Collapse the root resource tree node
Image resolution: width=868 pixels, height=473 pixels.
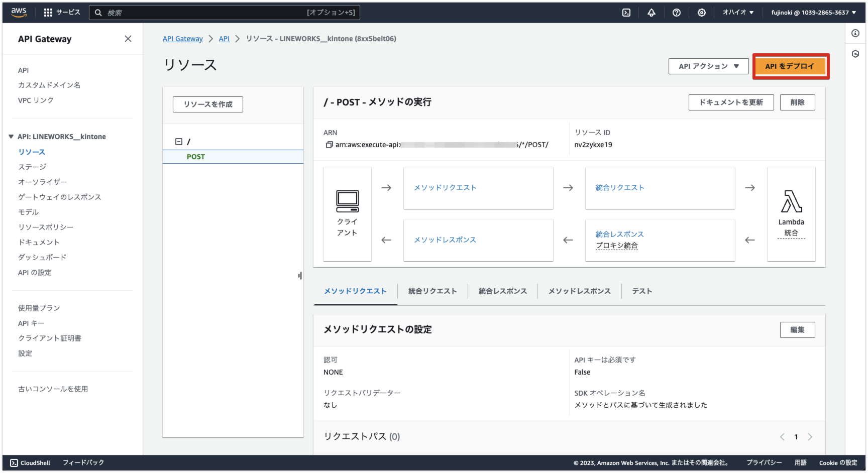pos(178,142)
